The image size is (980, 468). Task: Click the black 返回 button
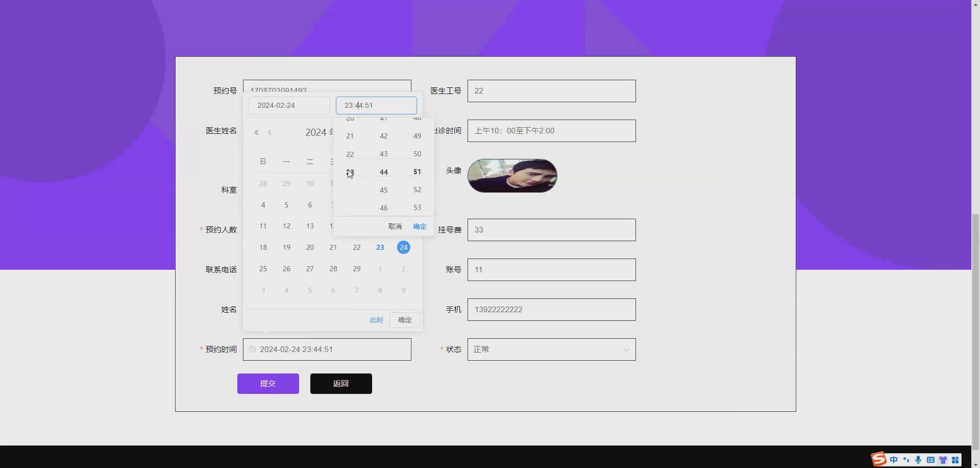tap(341, 384)
